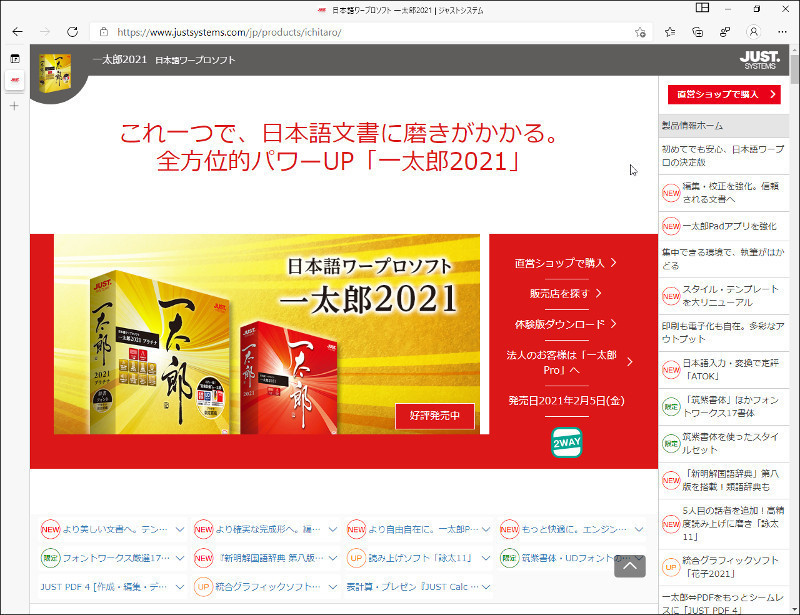Screen dimensions: 800x615
Task: Click the lock icon in the address bar
Action: 103,31
